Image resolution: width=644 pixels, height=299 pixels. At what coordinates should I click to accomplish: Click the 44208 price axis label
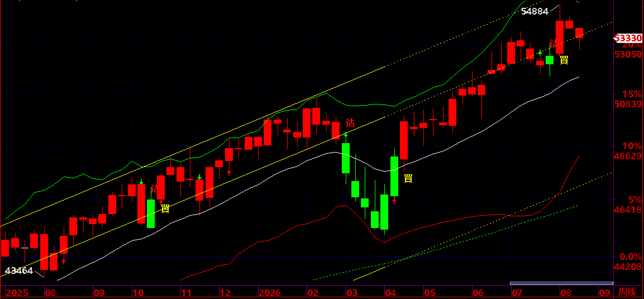628,267
